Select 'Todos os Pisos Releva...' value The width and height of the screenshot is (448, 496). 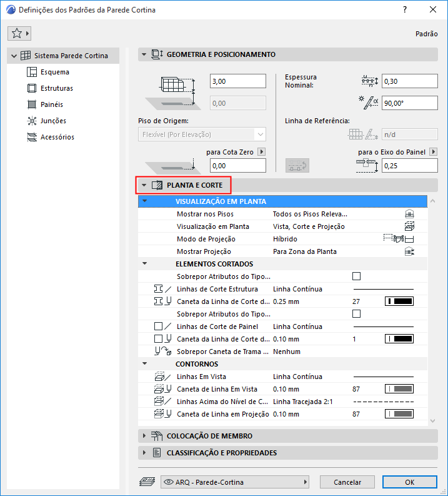[x=310, y=214]
